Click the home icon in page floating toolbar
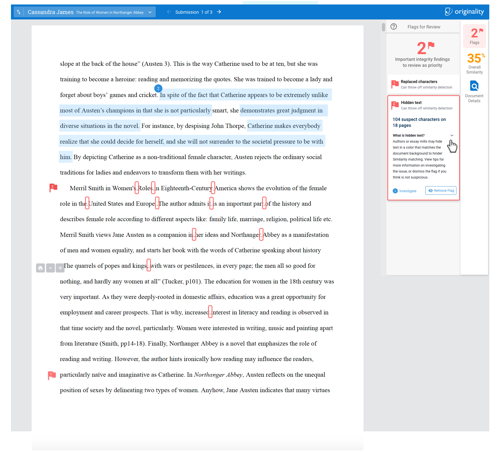The width and height of the screenshot is (500, 454). pos(40,268)
